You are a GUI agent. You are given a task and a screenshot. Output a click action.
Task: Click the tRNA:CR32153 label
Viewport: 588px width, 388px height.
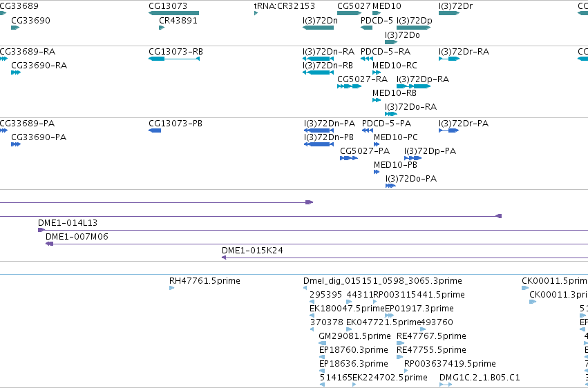[x=285, y=6]
